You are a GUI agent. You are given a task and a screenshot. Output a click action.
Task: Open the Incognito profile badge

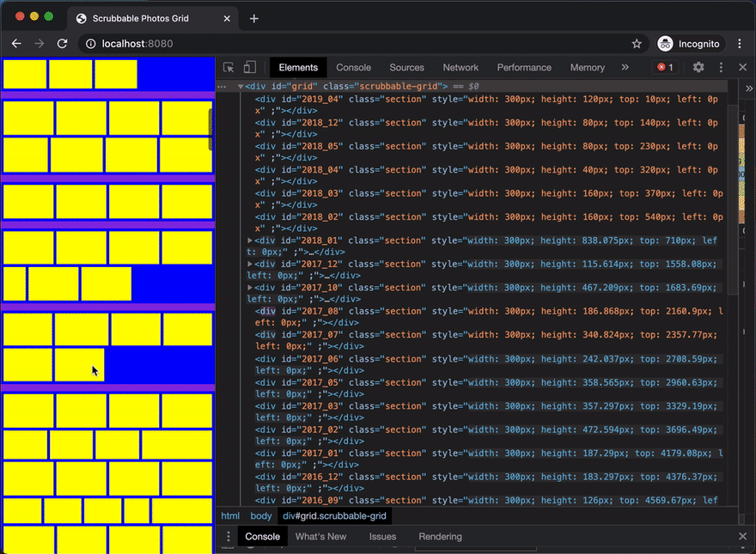coord(690,44)
